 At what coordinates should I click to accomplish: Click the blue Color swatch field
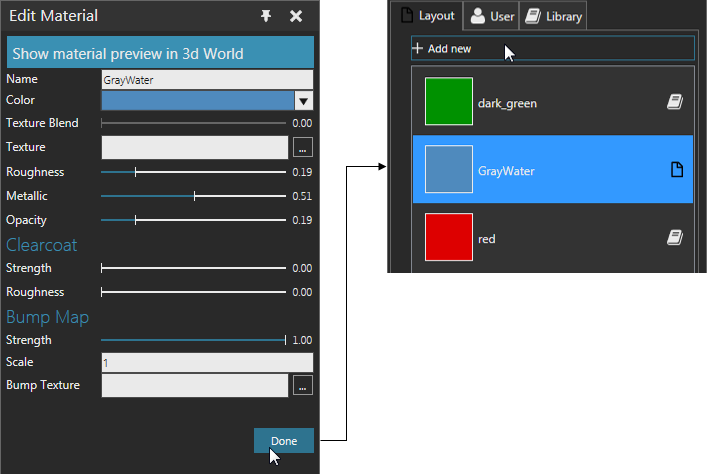[x=197, y=100]
